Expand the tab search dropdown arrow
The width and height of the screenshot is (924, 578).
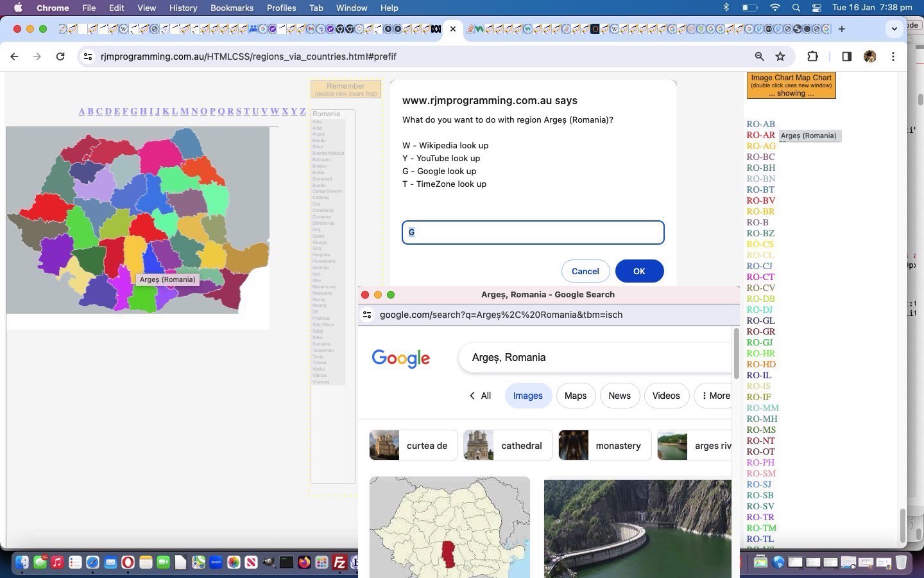(894, 29)
